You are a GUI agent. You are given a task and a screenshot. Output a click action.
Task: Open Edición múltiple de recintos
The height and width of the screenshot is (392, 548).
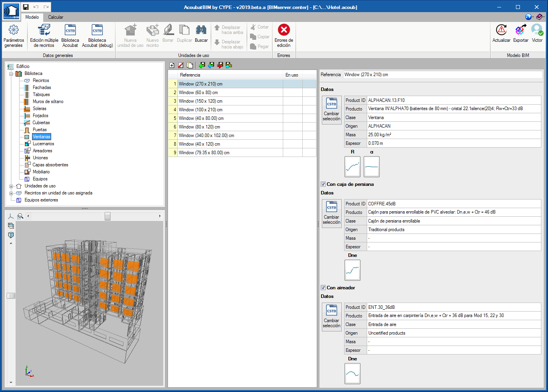pyautogui.click(x=44, y=36)
